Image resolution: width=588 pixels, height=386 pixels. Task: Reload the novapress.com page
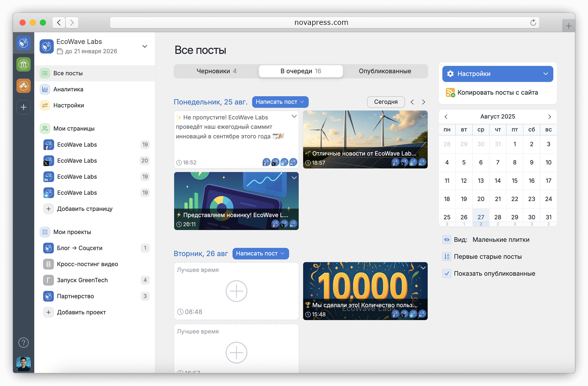pyautogui.click(x=533, y=23)
